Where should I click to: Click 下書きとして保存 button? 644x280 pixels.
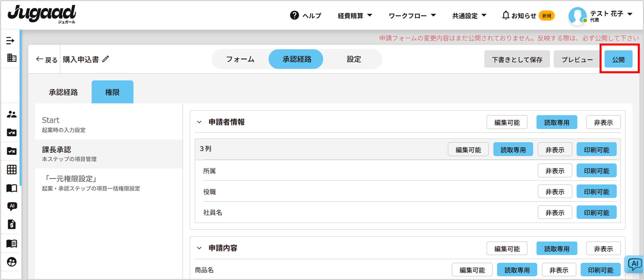click(517, 59)
